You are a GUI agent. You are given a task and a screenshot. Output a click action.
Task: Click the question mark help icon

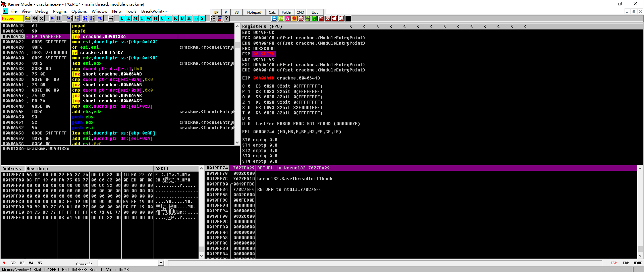coord(227,18)
